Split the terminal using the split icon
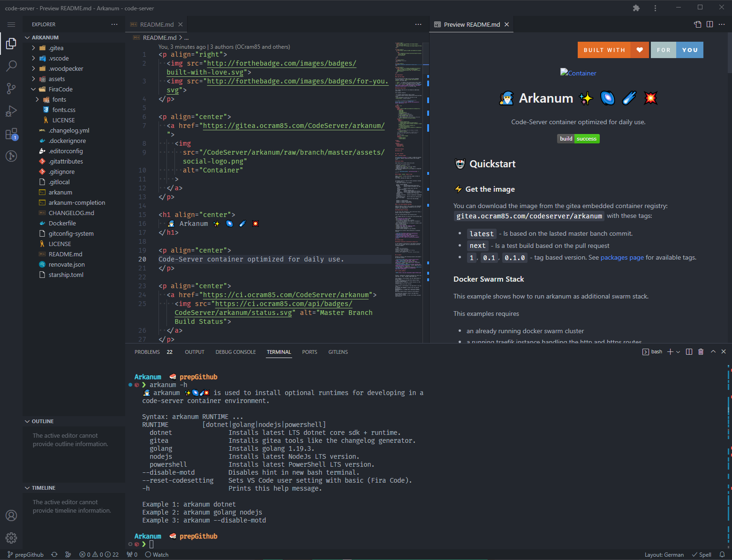The image size is (732, 560). pos(688,351)
